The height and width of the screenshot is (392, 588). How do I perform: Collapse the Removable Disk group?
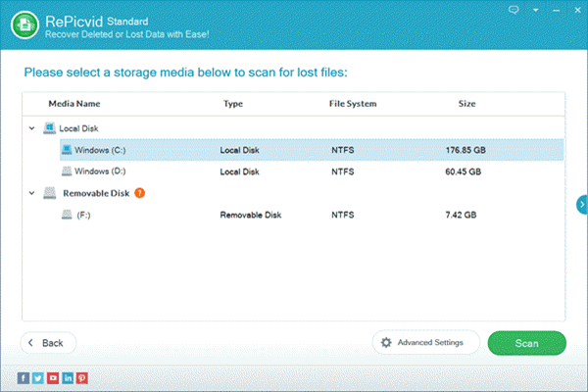click(x=32, y=194)
